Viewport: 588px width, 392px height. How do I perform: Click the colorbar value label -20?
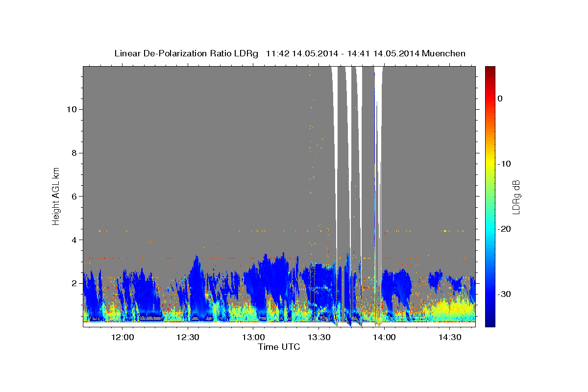pos(504,229)
